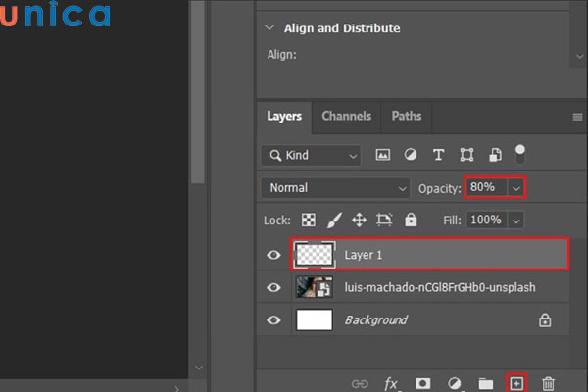This screenshot has height=392, width=588.
Task: Create a new layer with the plus icon
Action: 516,382
